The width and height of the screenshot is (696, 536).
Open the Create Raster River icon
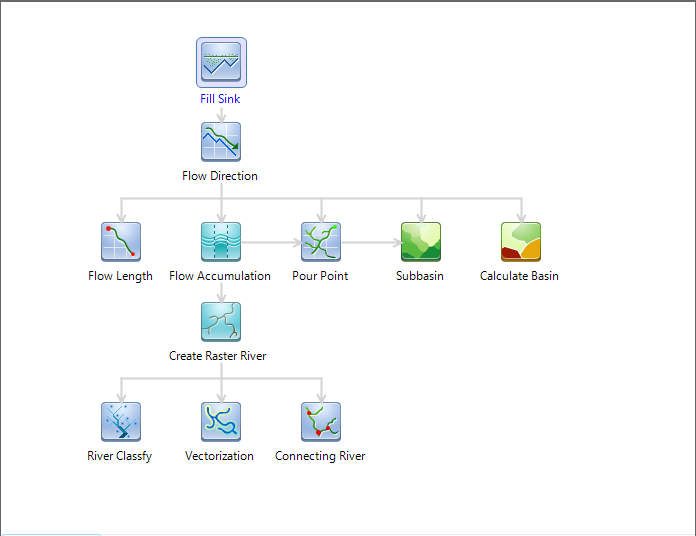point(221,322)
